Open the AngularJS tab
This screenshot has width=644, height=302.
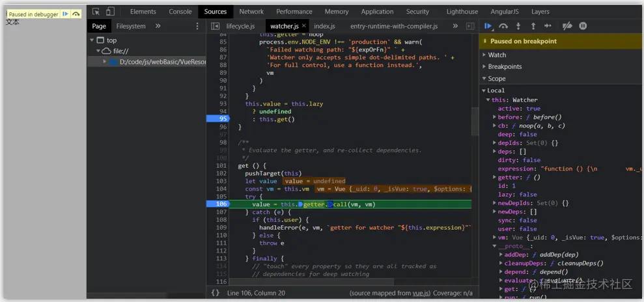(505, 12)
